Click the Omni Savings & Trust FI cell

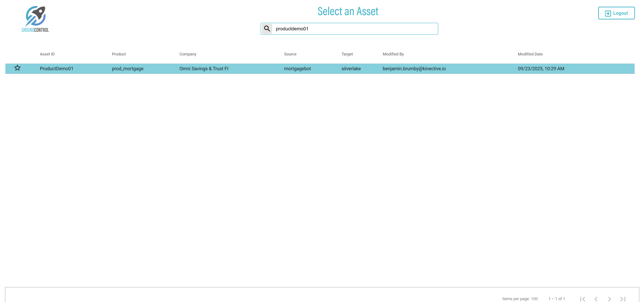204,68
